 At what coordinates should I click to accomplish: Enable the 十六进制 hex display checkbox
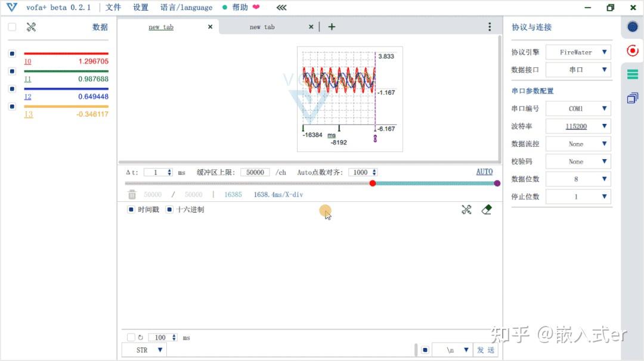(x=169, y=209)
